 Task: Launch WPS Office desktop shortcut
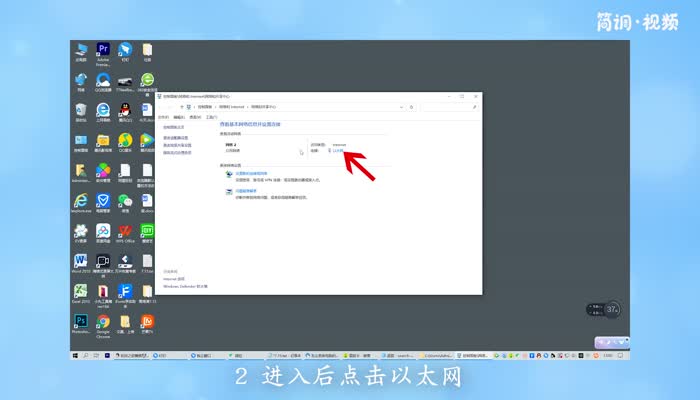click(125, 233)
